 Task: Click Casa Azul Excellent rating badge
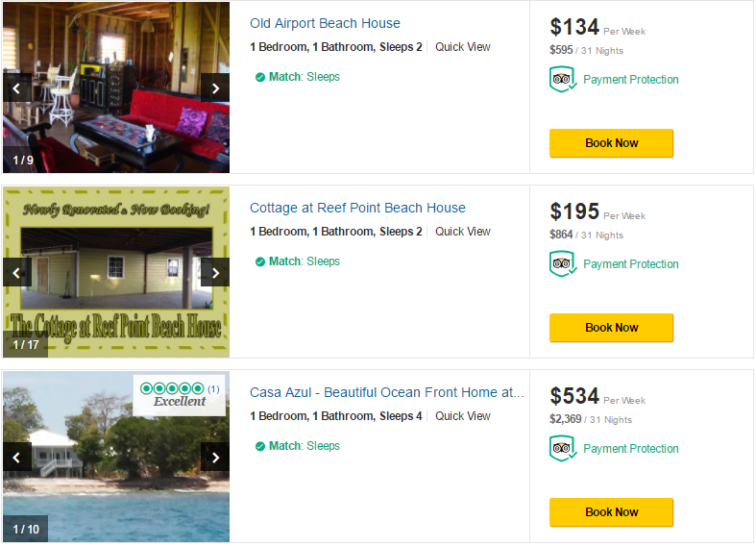tap(180, 395)
